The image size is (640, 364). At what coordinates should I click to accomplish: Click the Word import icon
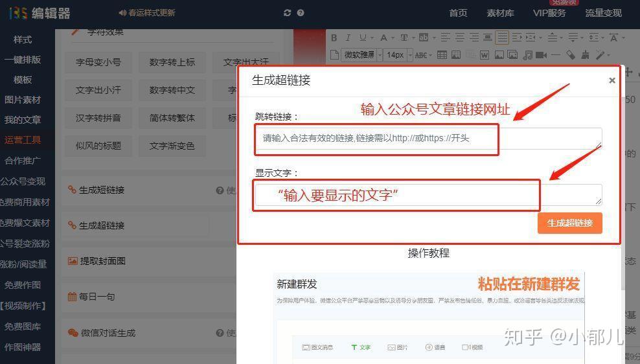point(484,54)
